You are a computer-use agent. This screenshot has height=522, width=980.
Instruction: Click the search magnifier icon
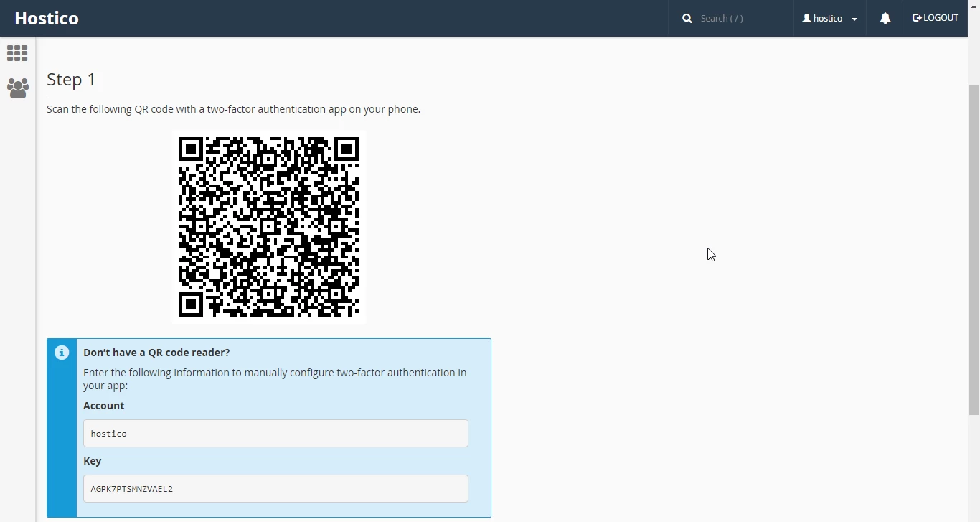(x=687, y=18)
